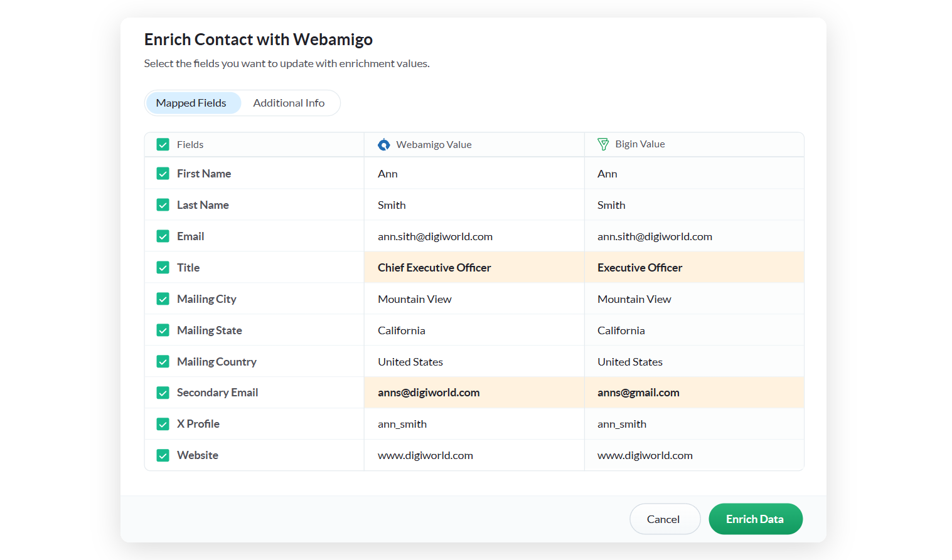This screenshot has width=952, height=560.
Task: Click the Website field label
Action: [198, 455]
